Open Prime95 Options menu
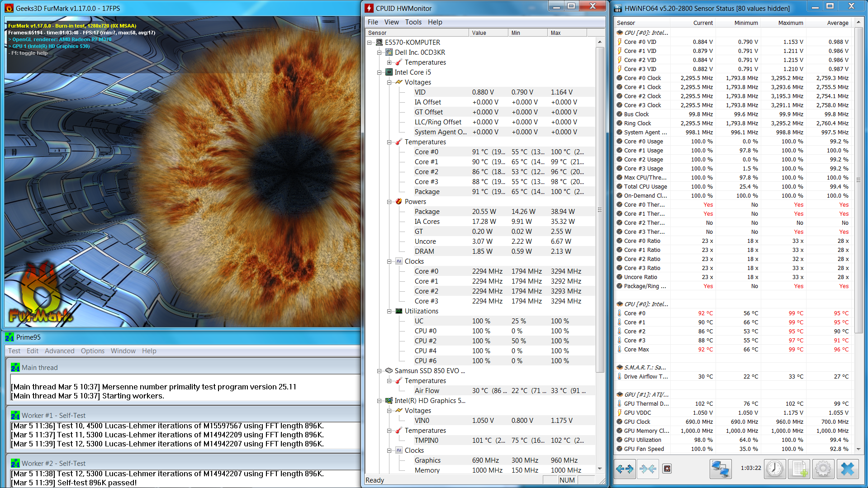The height and width of the screenshot is (488, 868). pyautogui.click(x=93, y=351)
